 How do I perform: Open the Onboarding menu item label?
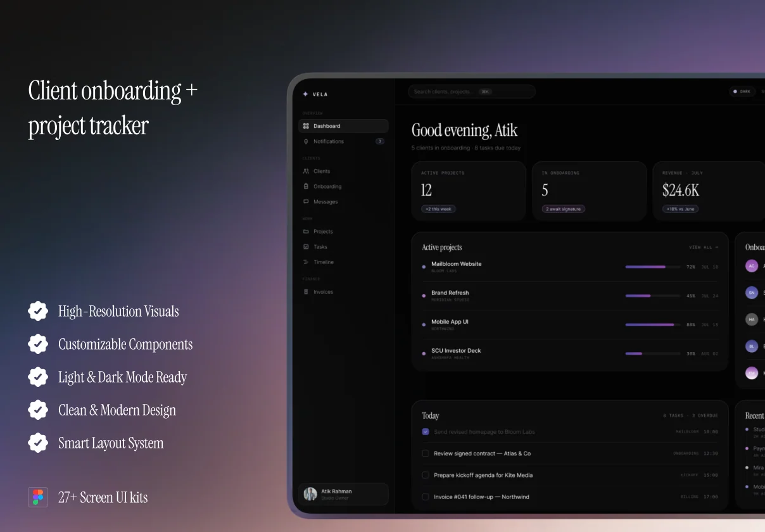(x=327, y=186)
